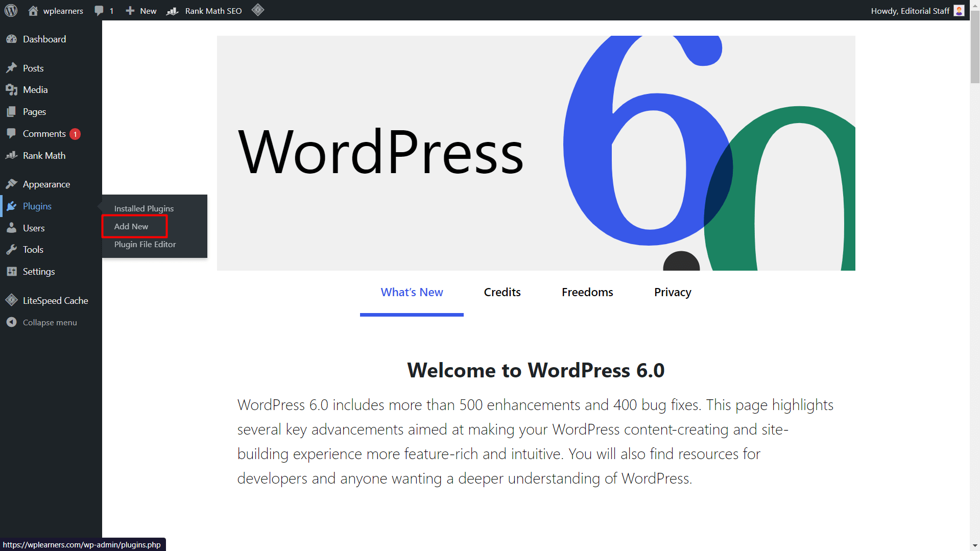This screenshot has width=980, height=551.
Task: Click the scrollbar up arrow
Action: [975, 5]
